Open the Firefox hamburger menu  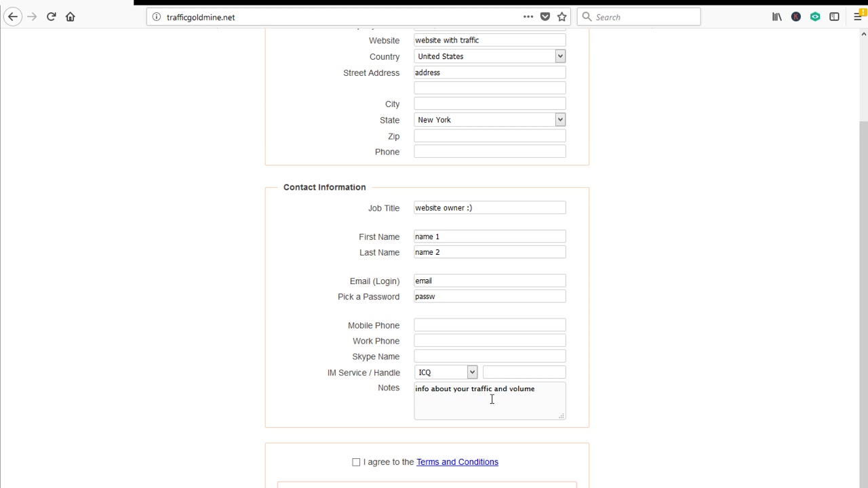(858, 17)
